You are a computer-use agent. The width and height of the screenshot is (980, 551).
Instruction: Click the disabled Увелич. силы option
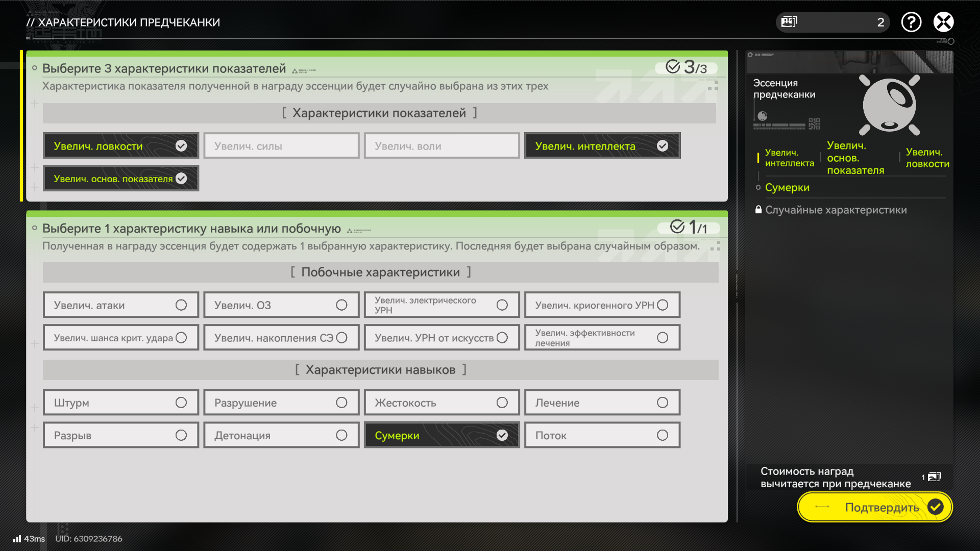point(281,146)
